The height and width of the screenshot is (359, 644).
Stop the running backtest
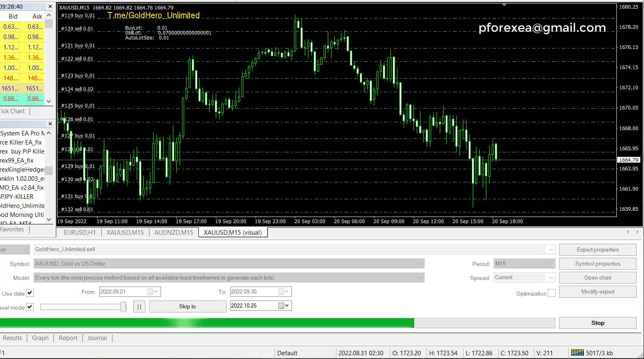click(597, 323)
